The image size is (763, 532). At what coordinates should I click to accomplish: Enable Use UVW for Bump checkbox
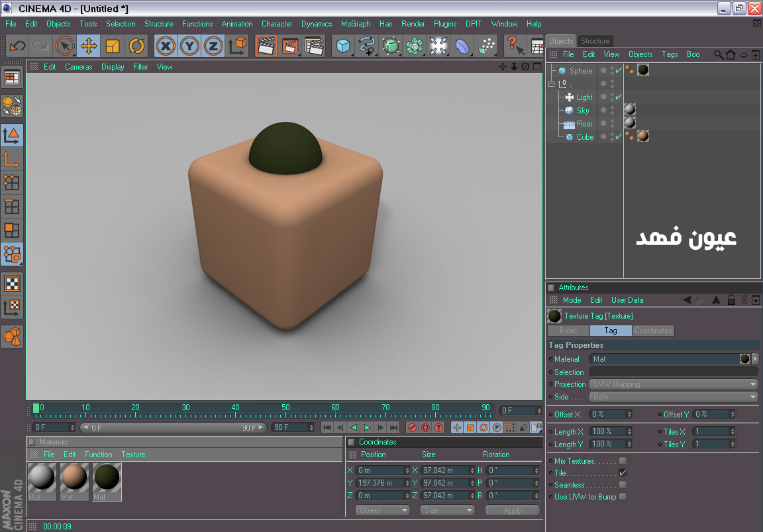coord(623,496)
